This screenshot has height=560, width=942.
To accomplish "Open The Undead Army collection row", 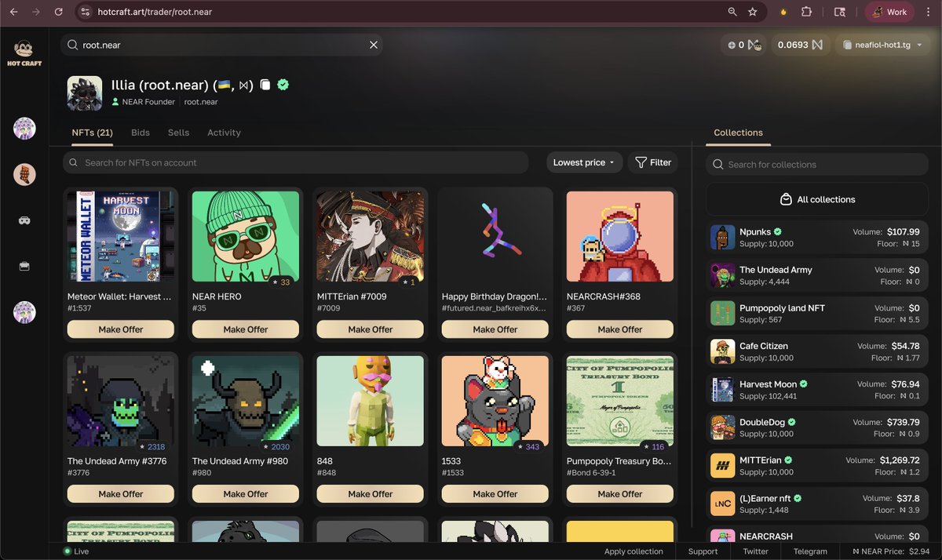I will tap(817, 275).
